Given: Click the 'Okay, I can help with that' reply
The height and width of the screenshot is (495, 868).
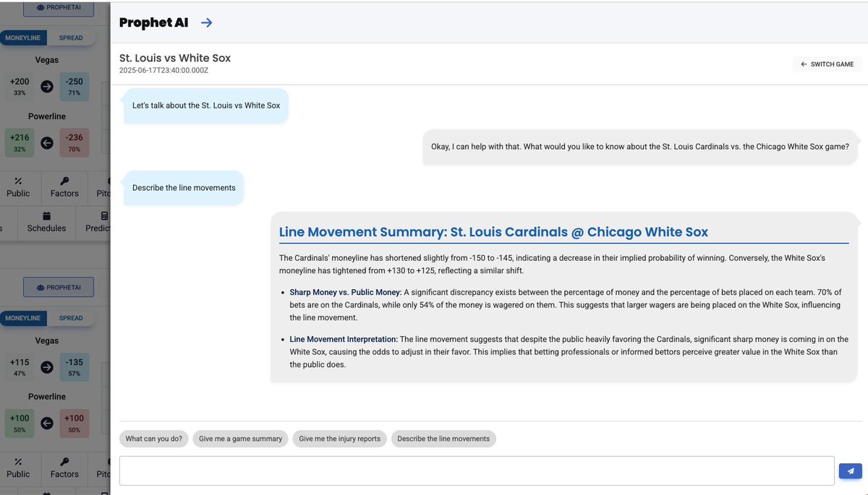Looking at the screenshot, I should pos(640,147).
